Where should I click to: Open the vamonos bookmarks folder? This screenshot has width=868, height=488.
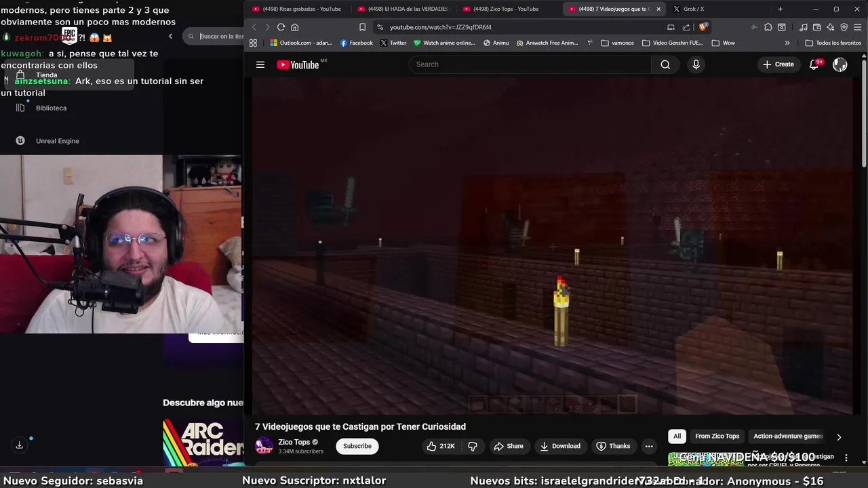coord(617,43)
